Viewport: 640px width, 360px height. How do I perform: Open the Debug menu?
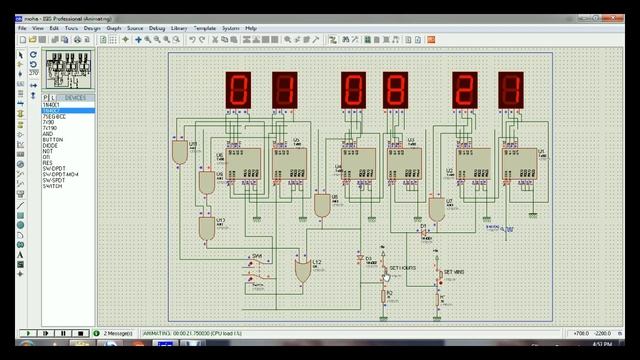157,28
